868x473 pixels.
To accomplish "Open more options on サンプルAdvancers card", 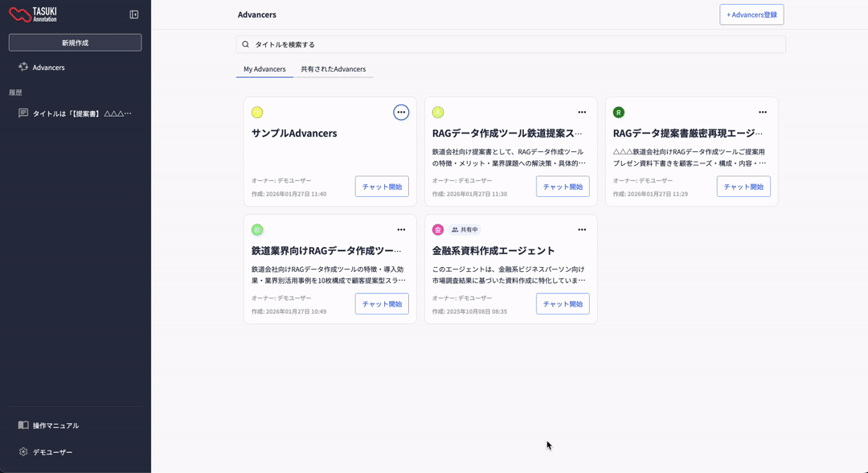I will coord(401,113).
